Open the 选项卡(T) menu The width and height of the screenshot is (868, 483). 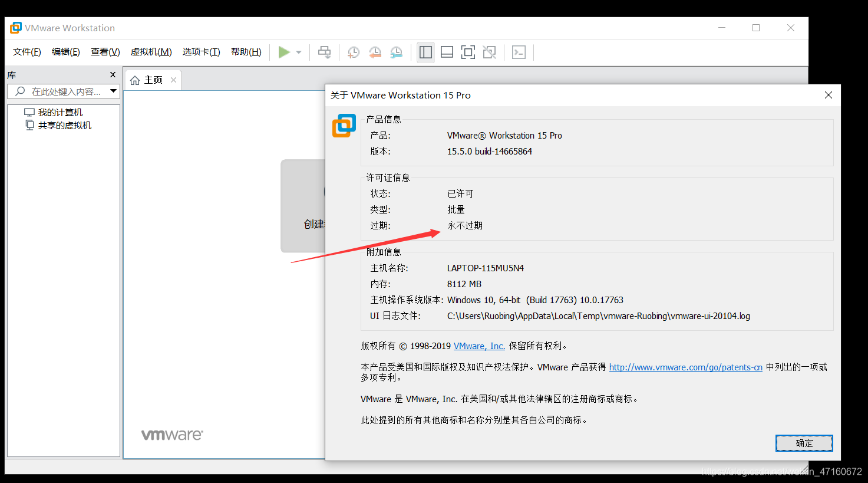coord(202,52)
